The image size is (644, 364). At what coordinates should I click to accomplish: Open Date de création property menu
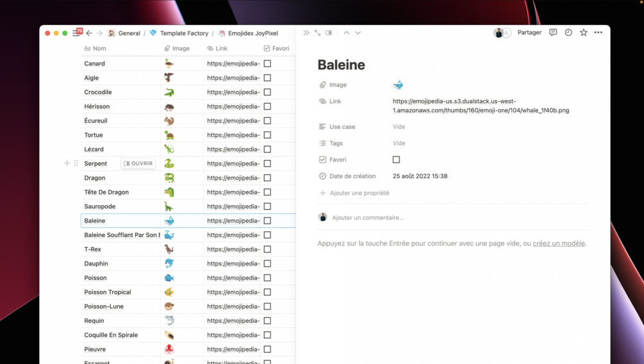tap(347, 176)
